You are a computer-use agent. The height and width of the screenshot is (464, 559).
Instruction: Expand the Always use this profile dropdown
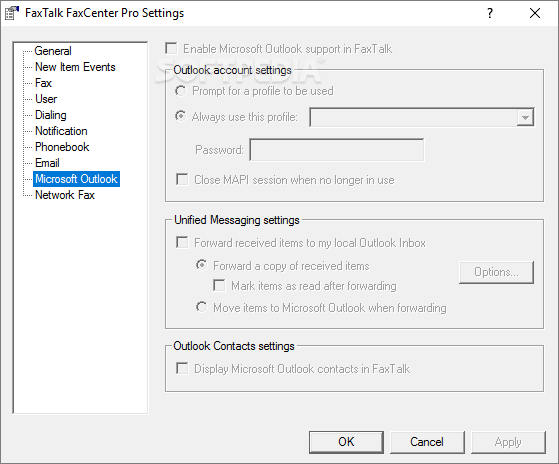525,118
